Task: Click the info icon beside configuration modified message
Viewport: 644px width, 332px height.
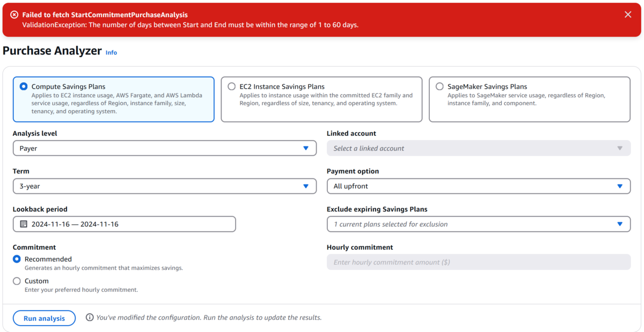Action: pyautogui.click(x=90, y=317)
